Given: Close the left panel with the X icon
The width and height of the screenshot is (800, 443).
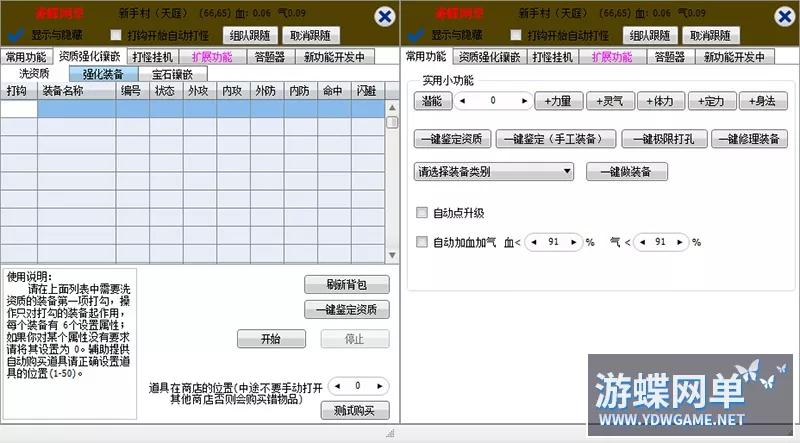Looking at the screenshot, I should [x=384, y=16].
